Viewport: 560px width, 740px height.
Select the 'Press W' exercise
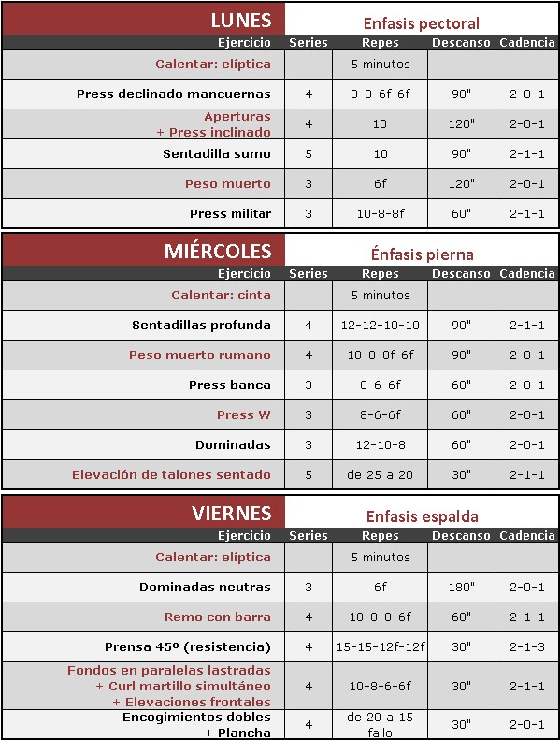click(x=243, y=414)
